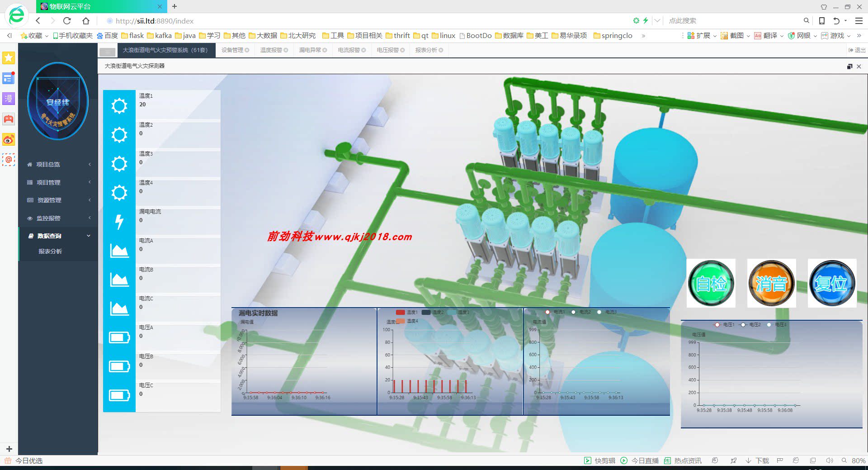Toggle 温度1 series in temperature chart legend
This screenshot has width=868, height=470.
(407, 312)
